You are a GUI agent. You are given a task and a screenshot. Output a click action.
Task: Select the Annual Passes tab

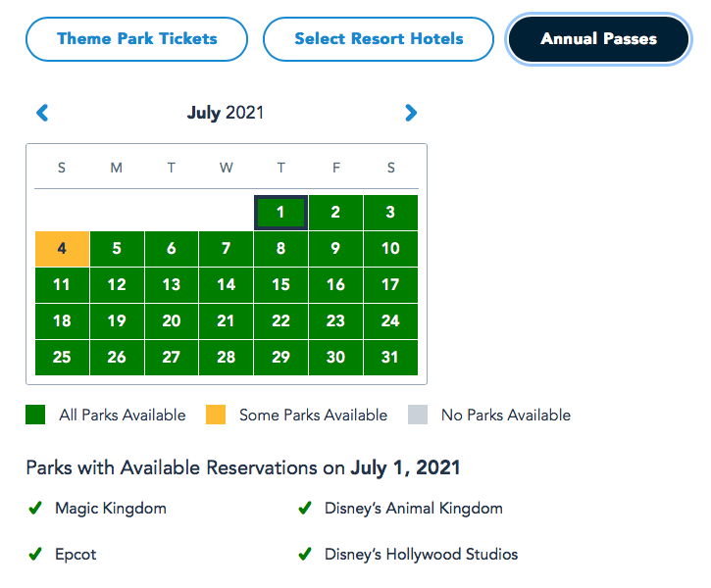(x=598, y=40)
